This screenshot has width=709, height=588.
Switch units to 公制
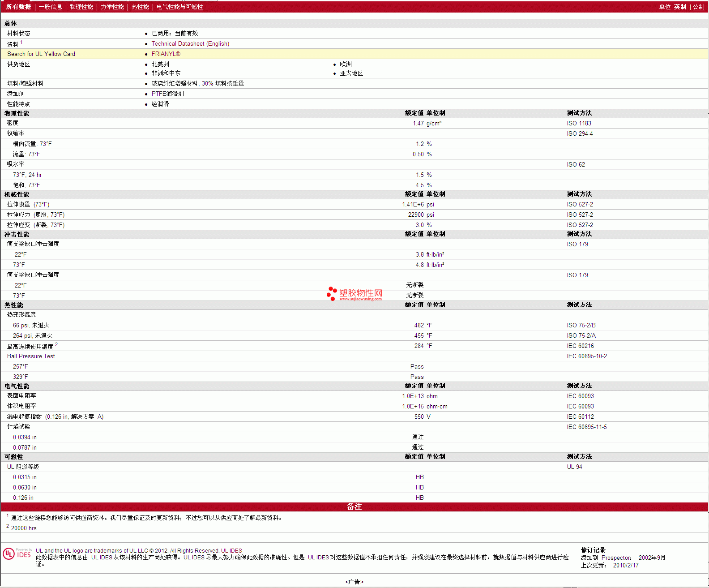[x=698, y=7]
